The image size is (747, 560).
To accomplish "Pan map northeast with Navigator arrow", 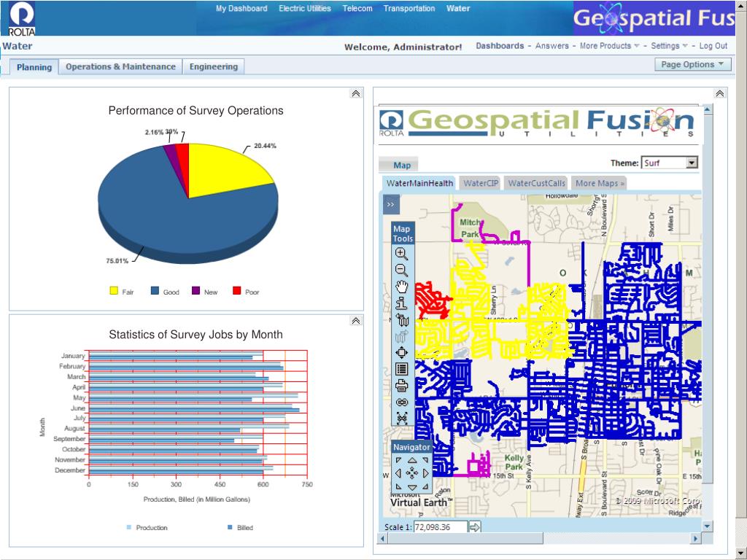I will [425, 460].
